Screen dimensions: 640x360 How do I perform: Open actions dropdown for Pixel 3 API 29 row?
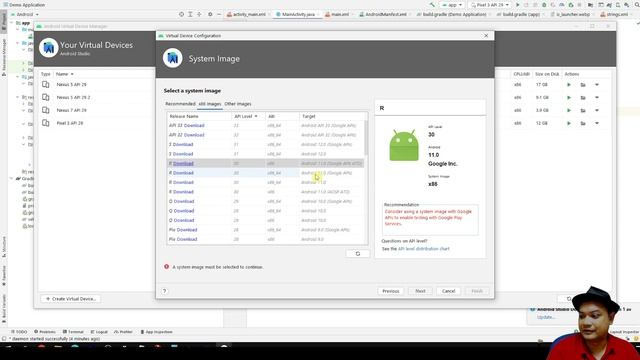pos(597,123)
